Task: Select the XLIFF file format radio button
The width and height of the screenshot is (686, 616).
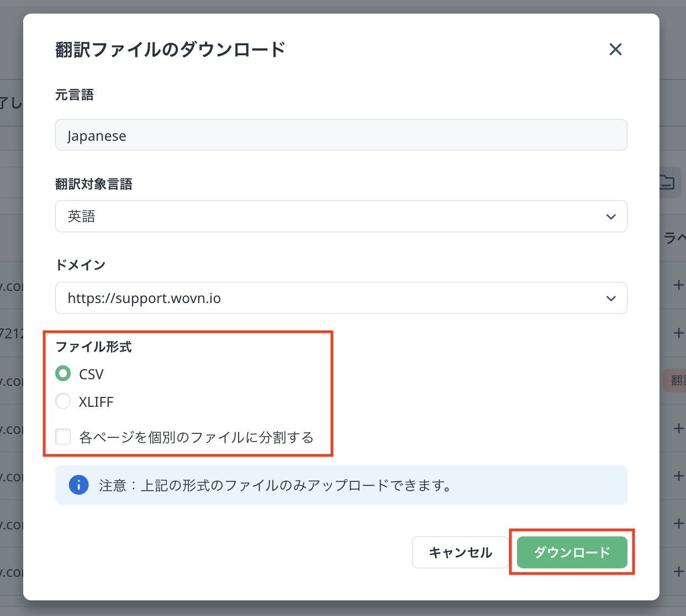Action: coord(63,401)
